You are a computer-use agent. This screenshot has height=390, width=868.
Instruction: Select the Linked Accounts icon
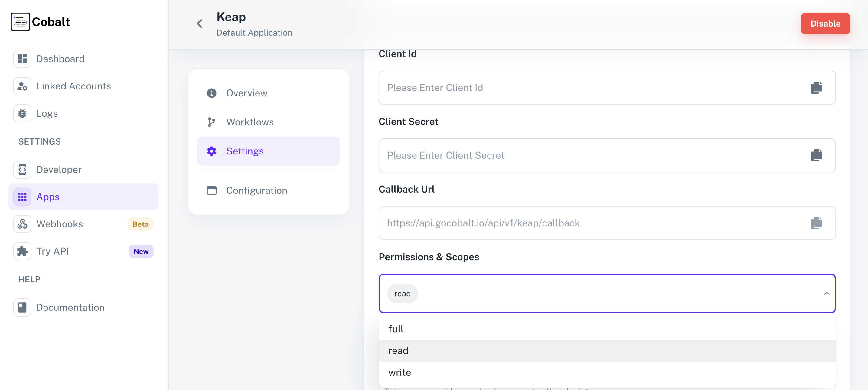[22, 86]
